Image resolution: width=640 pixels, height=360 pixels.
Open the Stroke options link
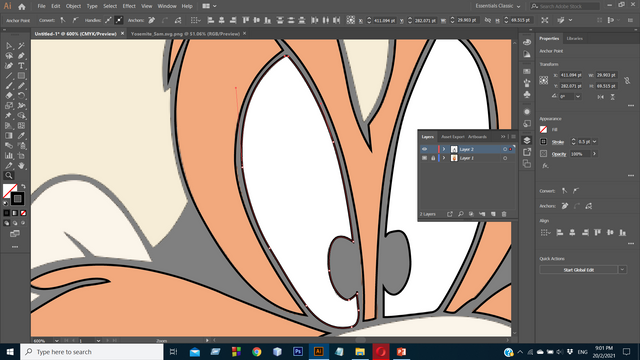pyautogui.click(x=558, y=142)
